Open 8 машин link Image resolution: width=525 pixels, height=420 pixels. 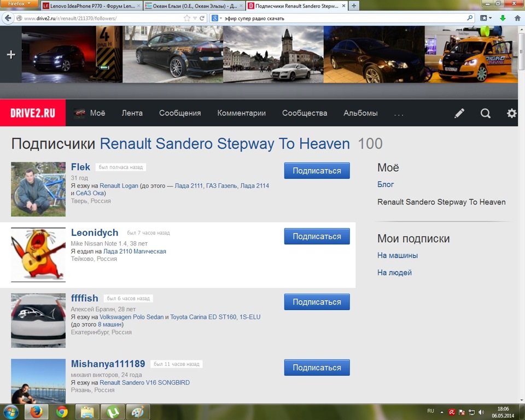pyautogui.click(x=109, y=324)
